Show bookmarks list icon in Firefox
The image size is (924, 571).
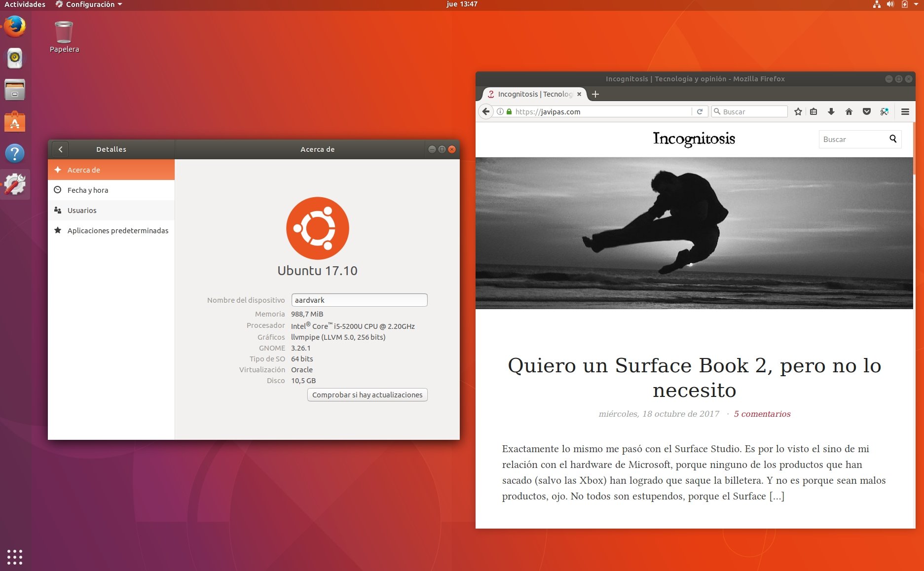[813, 112]
